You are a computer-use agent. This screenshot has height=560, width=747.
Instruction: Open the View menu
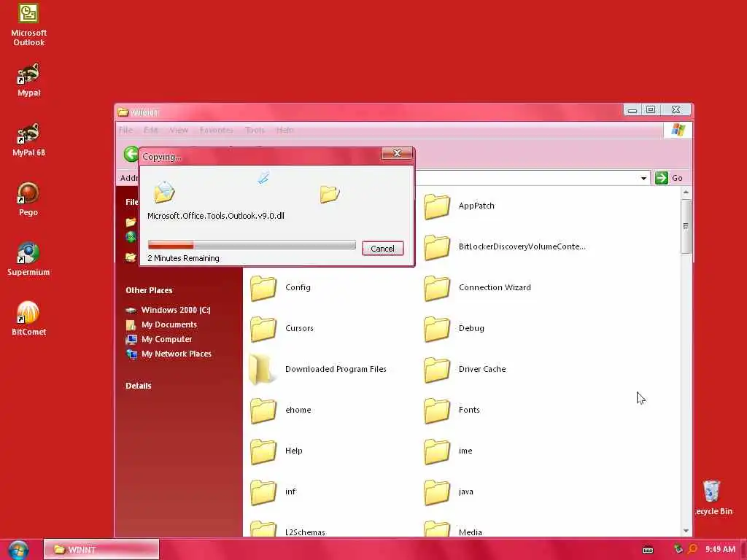pyautogui.click(x=179, y=130)
